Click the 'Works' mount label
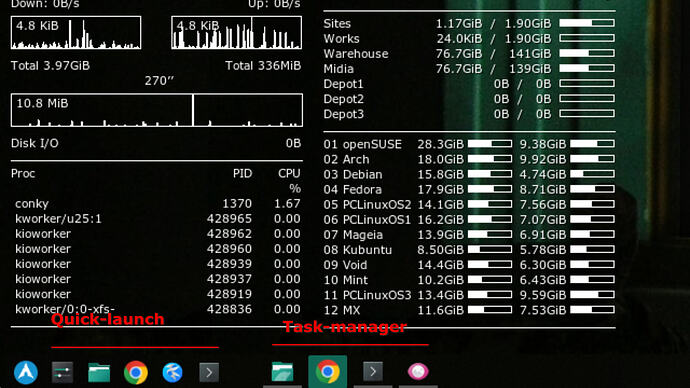Screen dimensions: 690x388 tap(341, 39)
